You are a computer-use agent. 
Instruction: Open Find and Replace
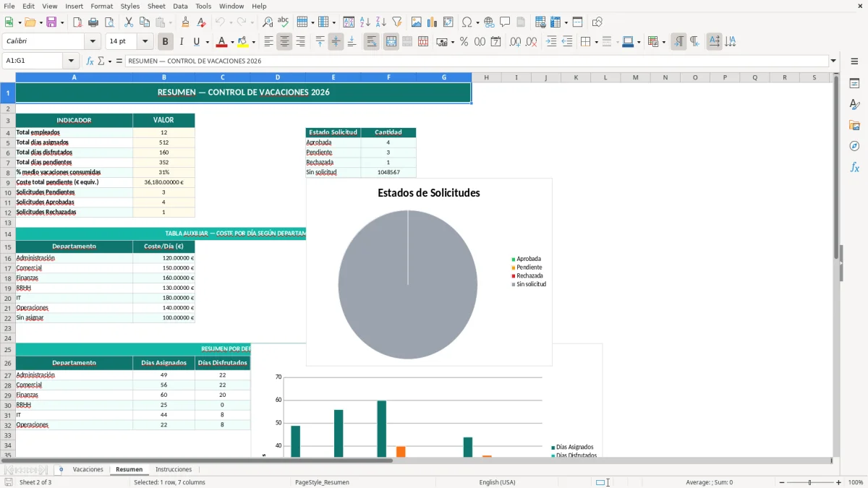pos(268,22)
